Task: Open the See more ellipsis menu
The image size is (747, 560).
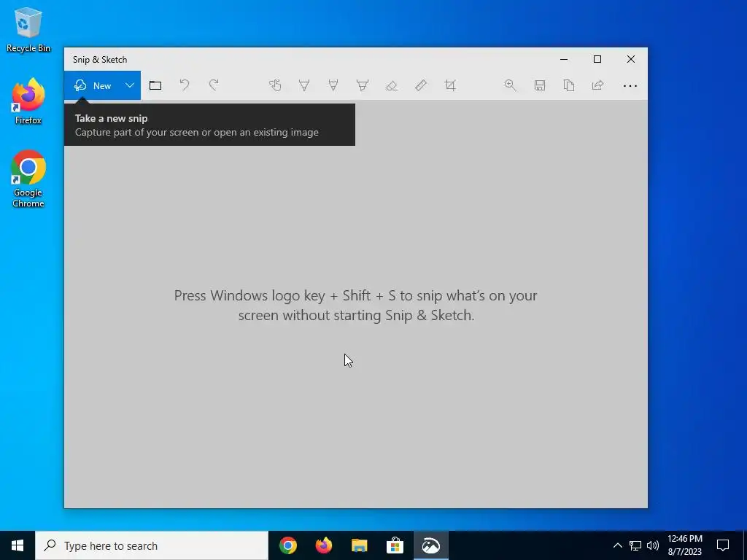Action: (x=630, y=86)
